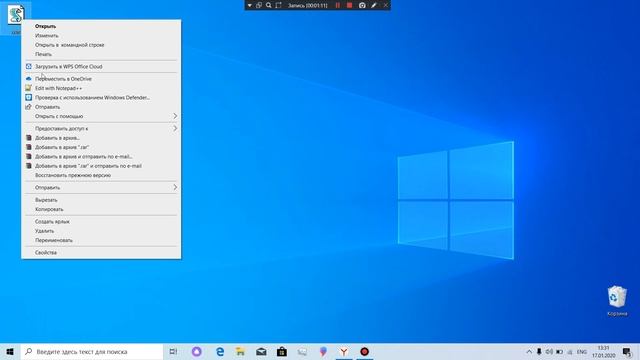Expand the Открыть с помощью submenu
The width and height of the screenshot is (640, 360).
coord(101,116)
